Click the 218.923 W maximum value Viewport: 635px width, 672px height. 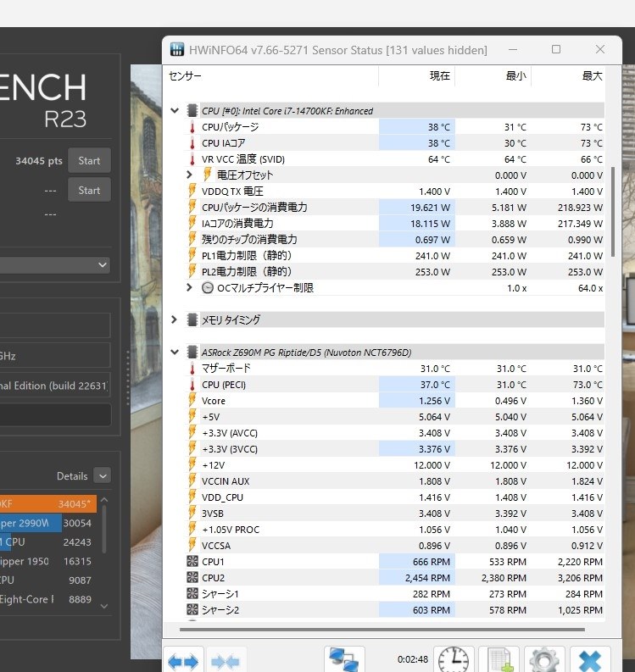580,208
